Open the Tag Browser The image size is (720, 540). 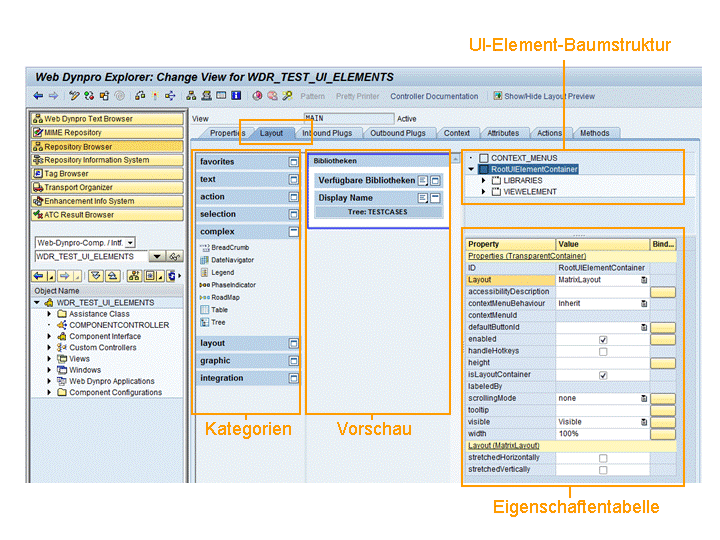66,173
